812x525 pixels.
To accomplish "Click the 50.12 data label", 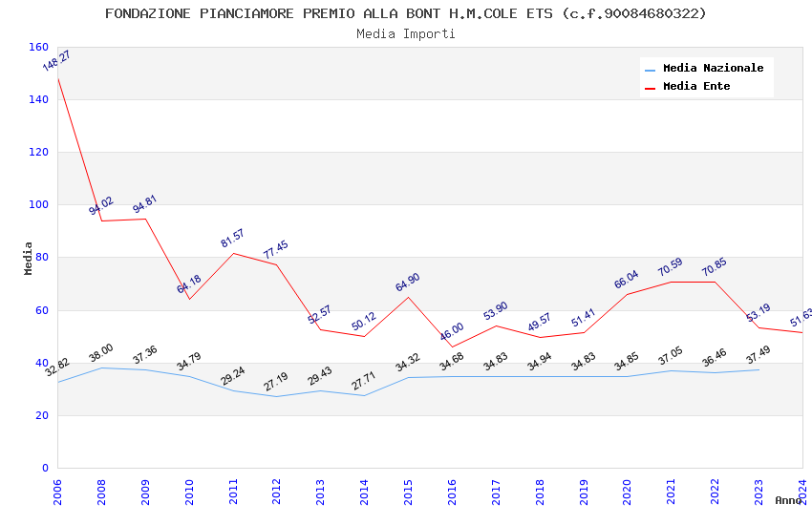I will (364, 322).
